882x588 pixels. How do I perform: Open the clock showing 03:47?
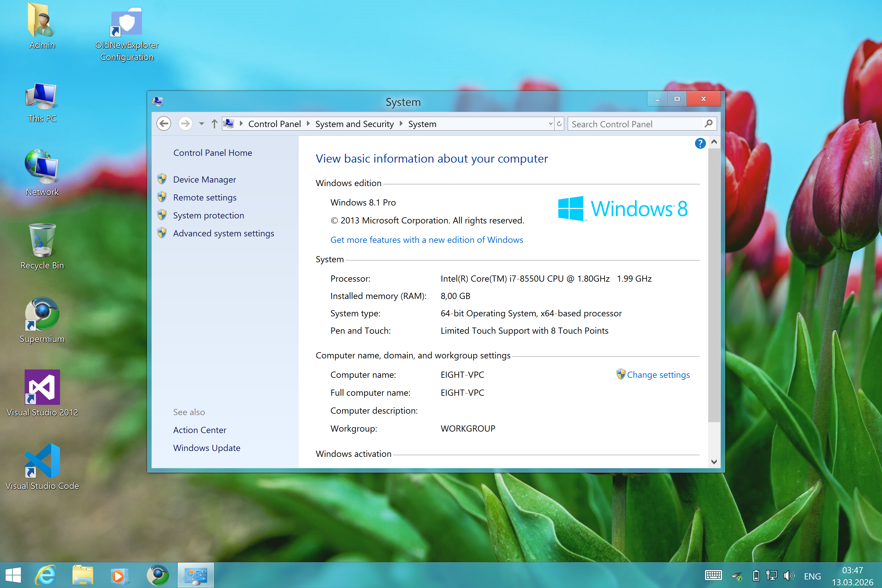tap(853, 576)
